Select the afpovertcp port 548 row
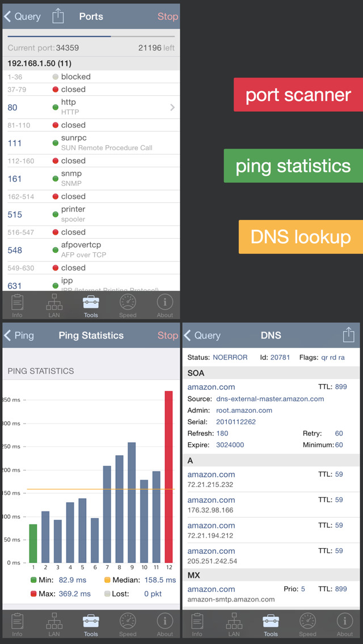363x644 pixels. (x=91, y=250)
